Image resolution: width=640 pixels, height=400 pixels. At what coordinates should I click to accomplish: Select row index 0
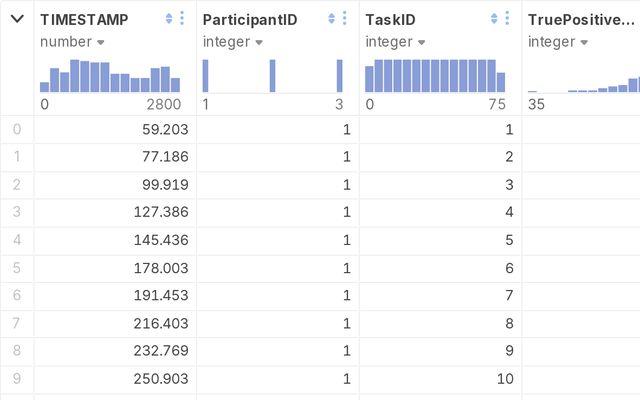pyautogui.click(x=16, y=129)
